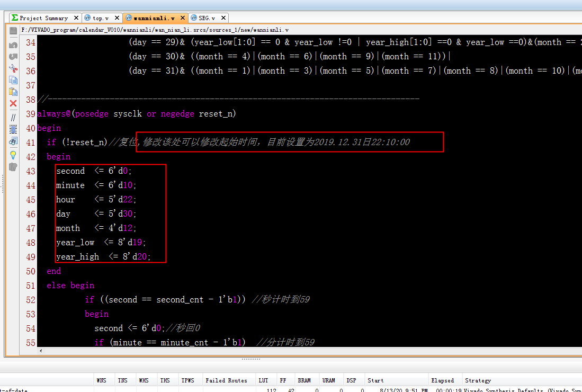582x392 pixels.
Task: Click line number 50 in the gutter
Action: [31, 271]
